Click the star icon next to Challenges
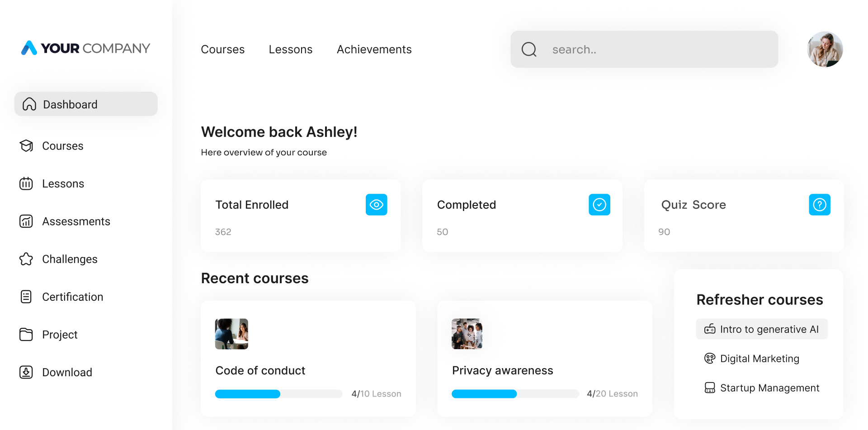This screenshot has height=430, width=868. coord(26,259)
